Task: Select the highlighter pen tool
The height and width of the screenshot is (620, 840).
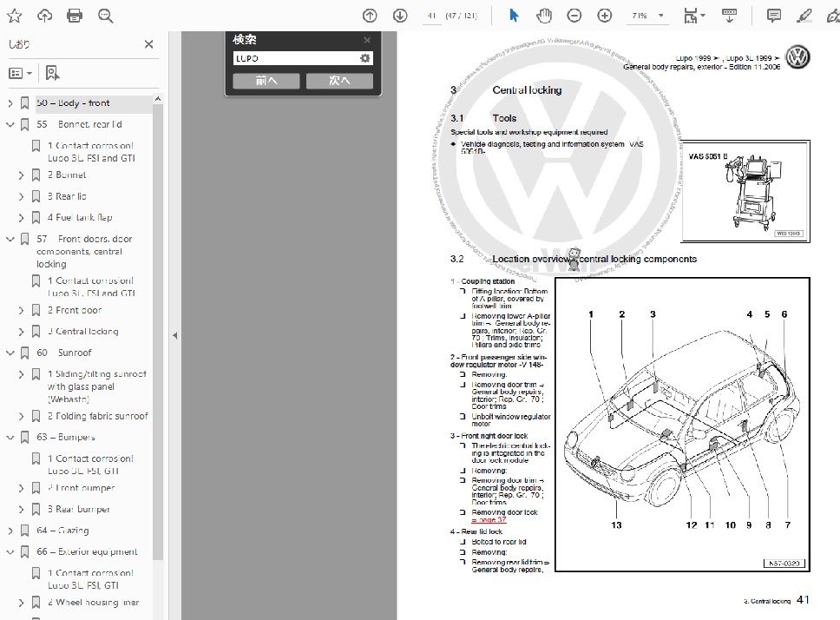Action: [x=804, y=16]
